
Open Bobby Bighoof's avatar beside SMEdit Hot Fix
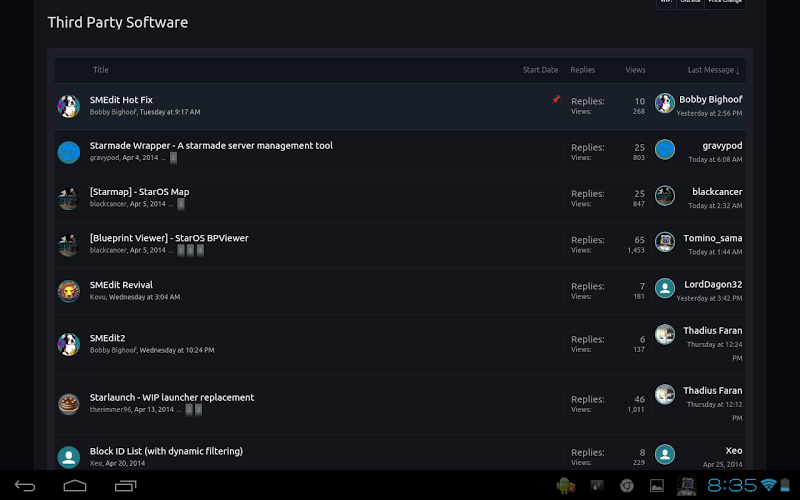coord(68,106)
